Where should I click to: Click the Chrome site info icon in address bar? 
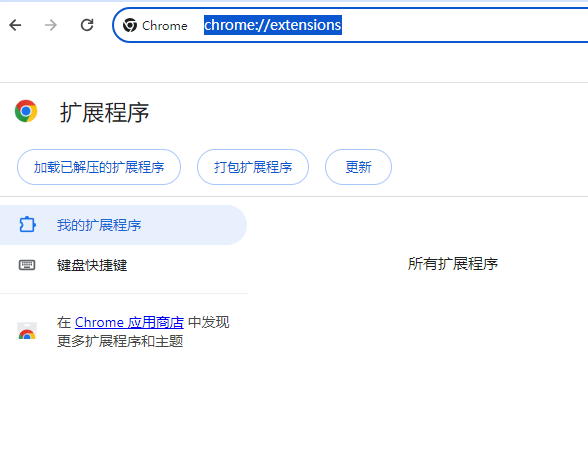coord(130,25)
